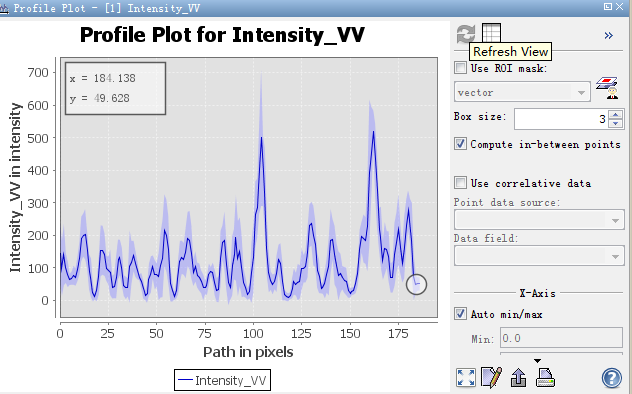Click the Profile Plot window icon in title bar
The width and height of the screenshot is (632, 394).
tap(4, 8)
